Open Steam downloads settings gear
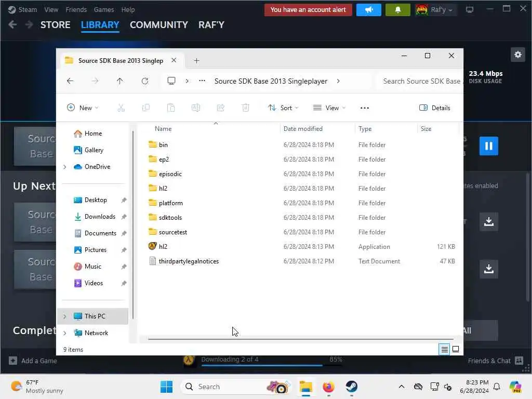 pos(518,55)
